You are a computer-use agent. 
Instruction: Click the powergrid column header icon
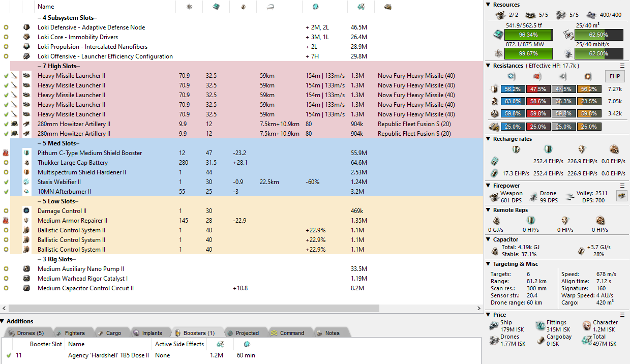point(189,7)
